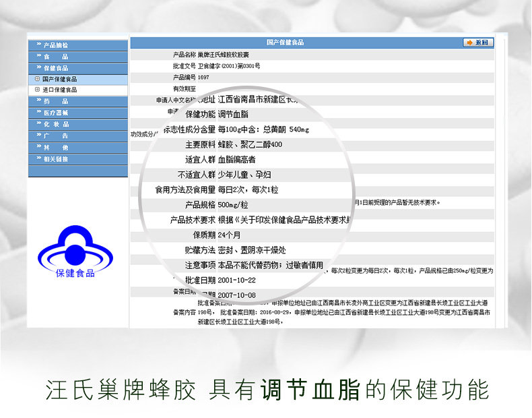Open the 相关链接 sidebar menu

point(78,159)
